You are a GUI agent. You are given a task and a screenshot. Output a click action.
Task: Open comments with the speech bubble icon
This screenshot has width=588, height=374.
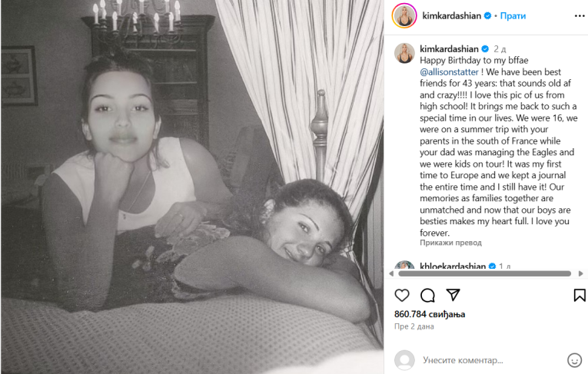click(x=427, y=296)
